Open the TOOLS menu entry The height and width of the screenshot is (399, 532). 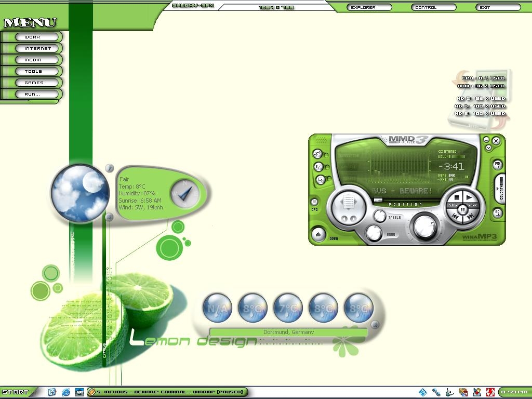36,71
